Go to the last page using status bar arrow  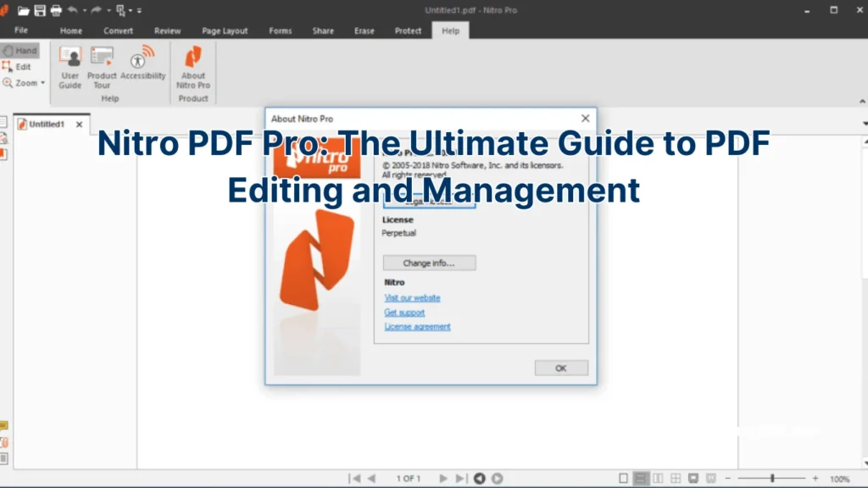tap(460, 479)
